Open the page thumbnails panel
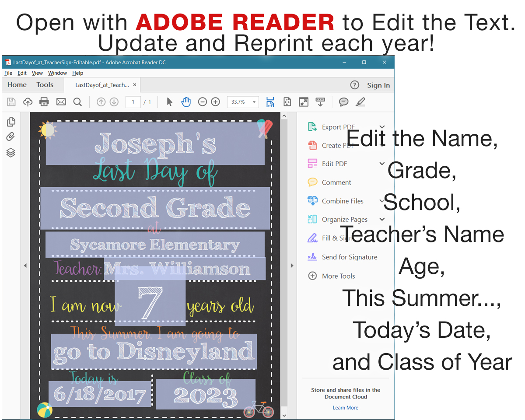 [x=11, y=122]
